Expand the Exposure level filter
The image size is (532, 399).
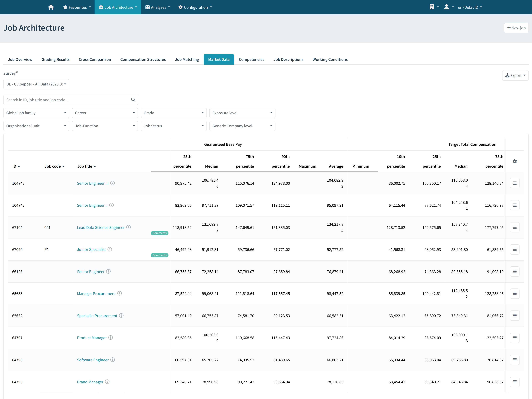[x=242, y=113]
